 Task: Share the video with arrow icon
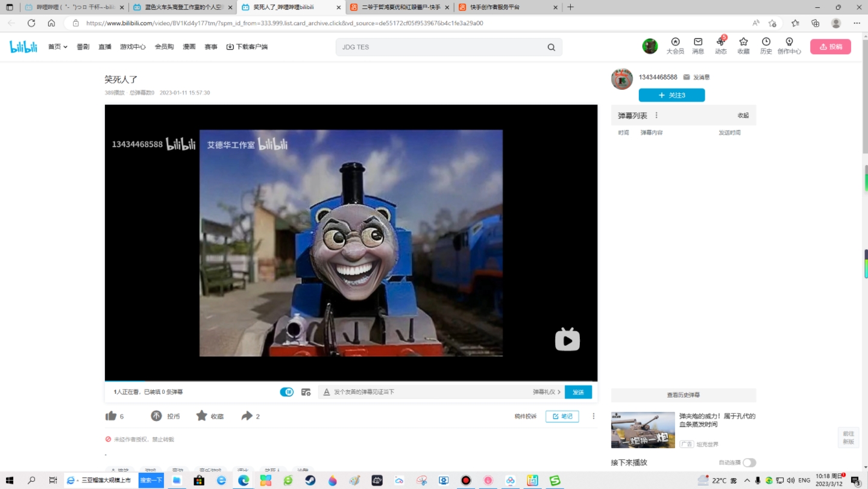(x=247, y=416)
